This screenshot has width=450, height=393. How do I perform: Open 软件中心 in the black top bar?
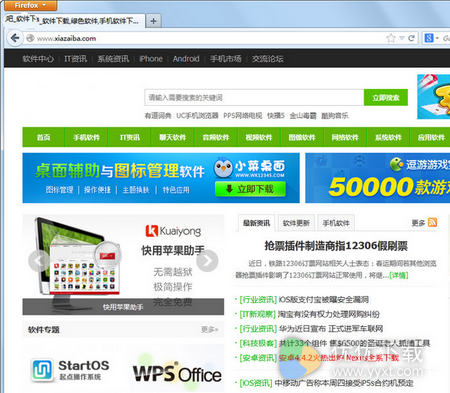coord(38,59)
